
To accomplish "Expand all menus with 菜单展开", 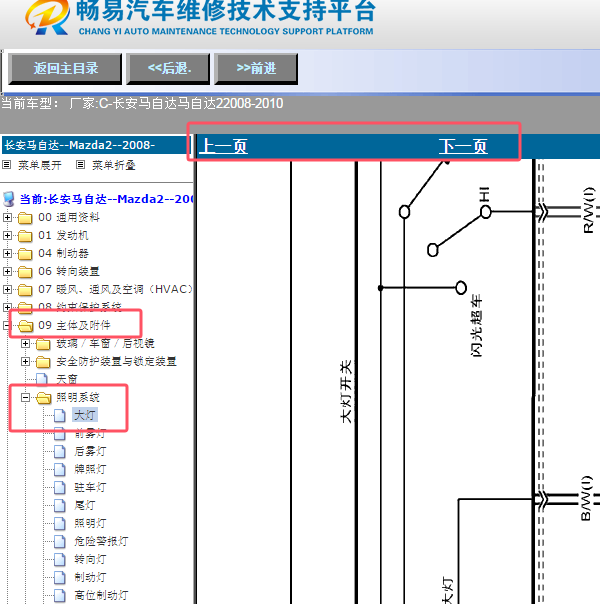I will pyautogui.click(x=40, y=165).
